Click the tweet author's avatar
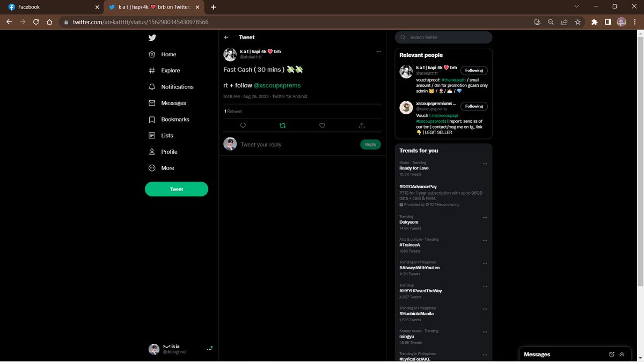The width and height of the screenshot is (644, 362). pyautogui.click(x=230, y=54)
